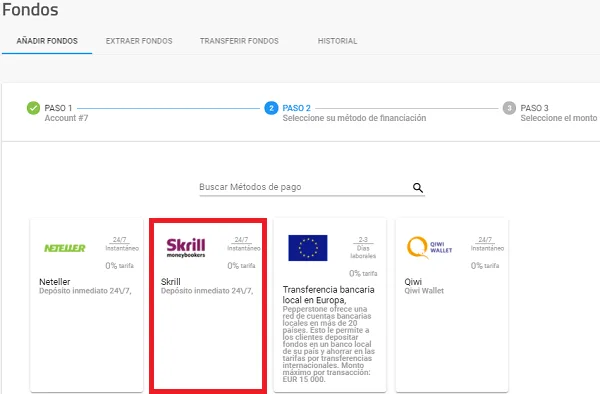Click the green checkmark of Paso 1
The height and width of the screenshot is (394, 600).
tap(33, 108)
